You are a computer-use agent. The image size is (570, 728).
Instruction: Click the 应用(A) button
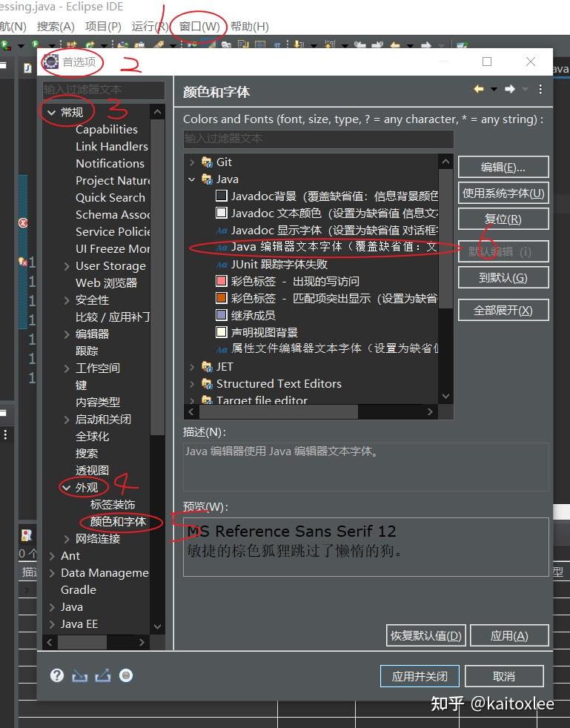coord(509,635)
